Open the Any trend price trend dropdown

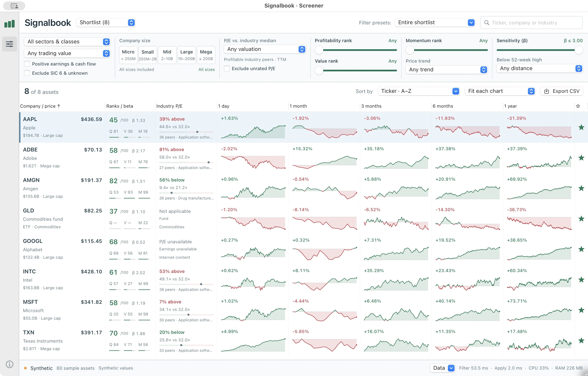pyautogui.click(x=447, y=70)
